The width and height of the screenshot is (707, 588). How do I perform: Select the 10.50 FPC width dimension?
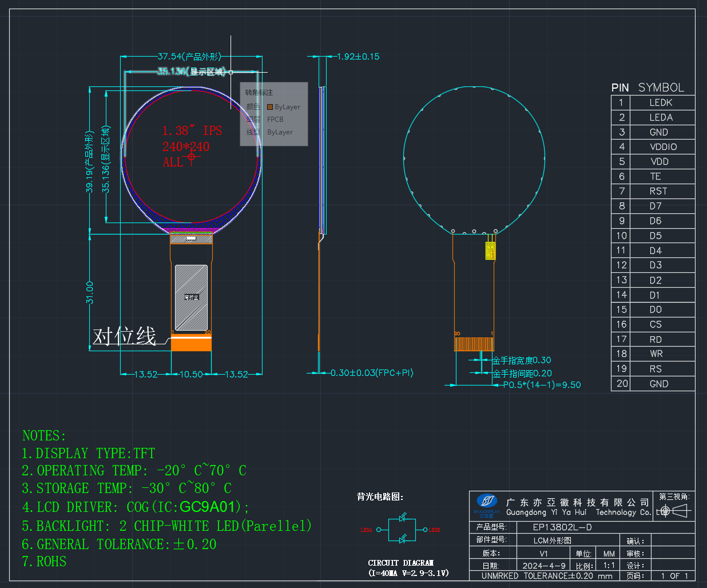[191, 374]
